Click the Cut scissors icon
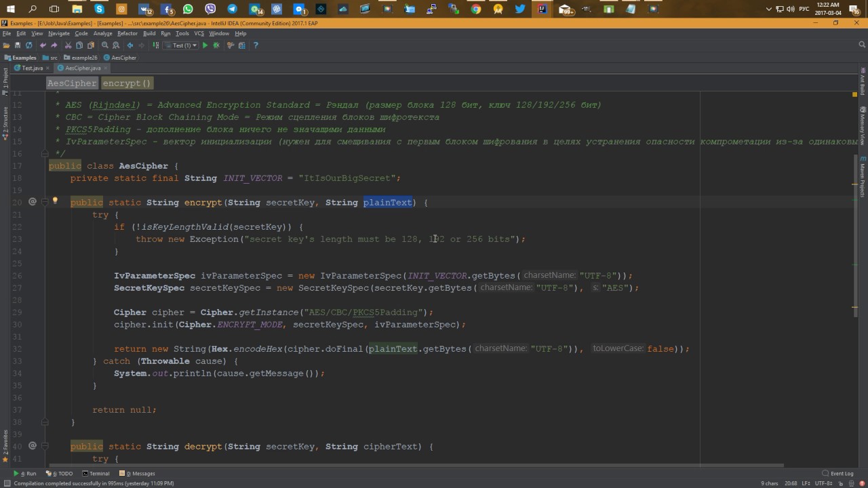Image resolution: width=868 pixels, height=488 pixels. (68, 45)
